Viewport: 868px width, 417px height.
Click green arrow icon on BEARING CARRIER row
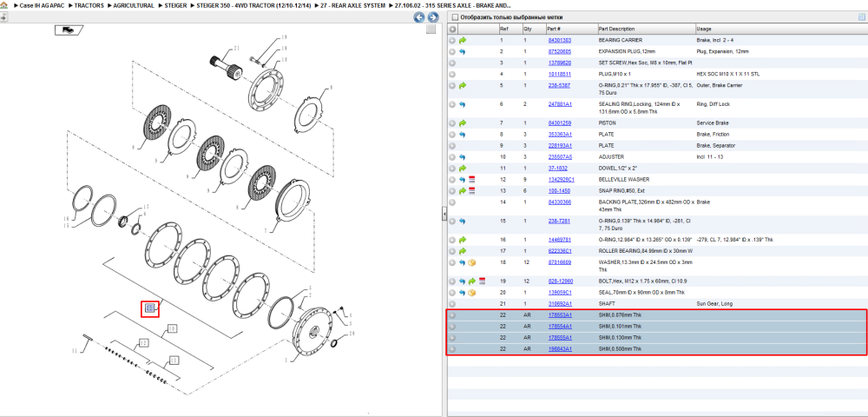pos(463,41)
